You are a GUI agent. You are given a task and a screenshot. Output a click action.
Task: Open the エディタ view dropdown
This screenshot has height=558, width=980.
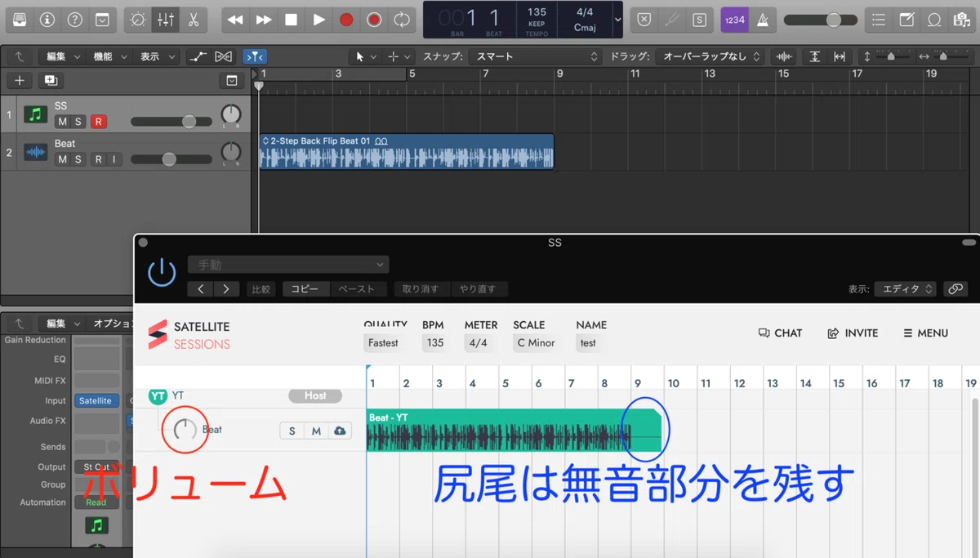click(x=906, y=289)
